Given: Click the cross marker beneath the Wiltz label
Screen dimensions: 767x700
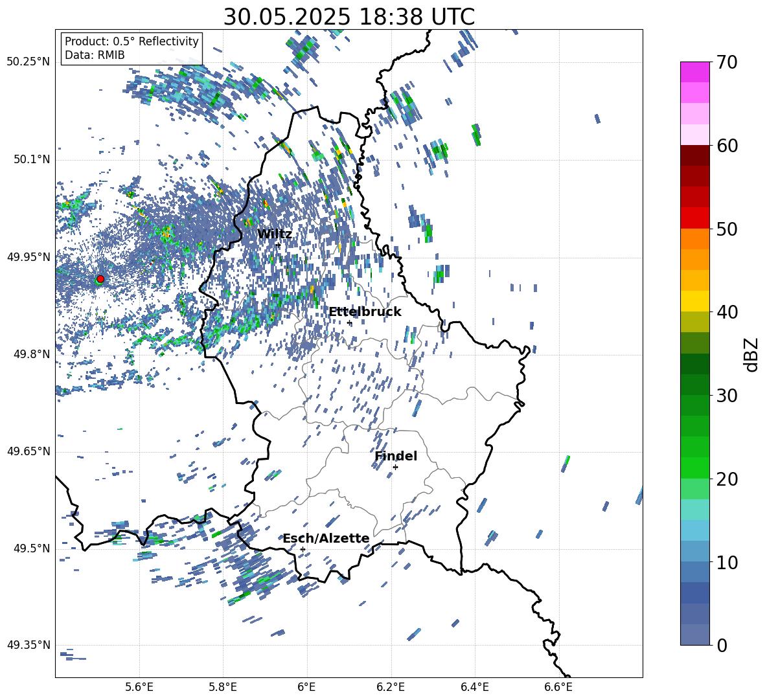Looking at the screenshot, I should tap(279, 245).
